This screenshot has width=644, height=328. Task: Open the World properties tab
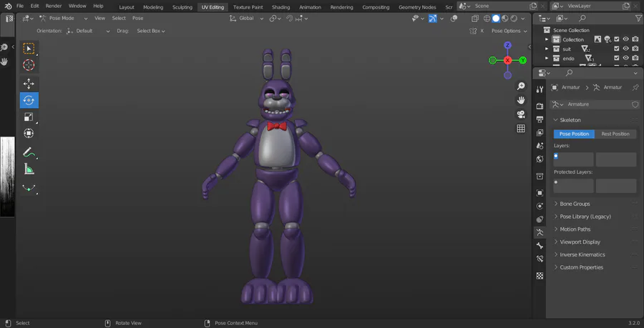[x=540, y=159]
